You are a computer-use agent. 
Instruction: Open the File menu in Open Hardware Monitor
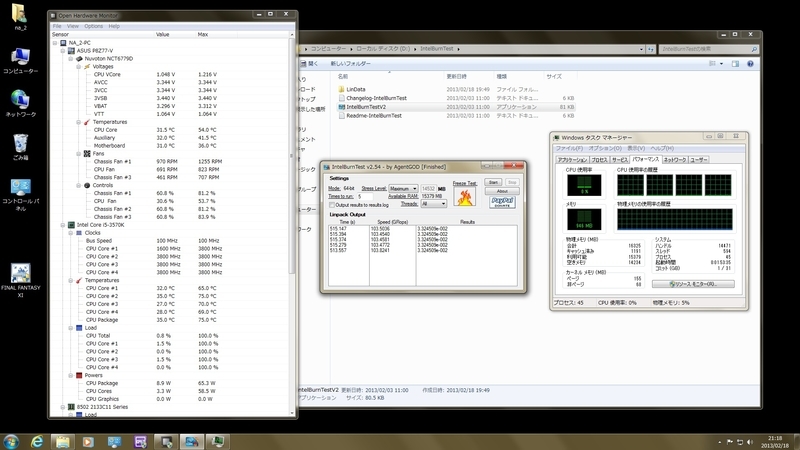(x=57, y=26)
